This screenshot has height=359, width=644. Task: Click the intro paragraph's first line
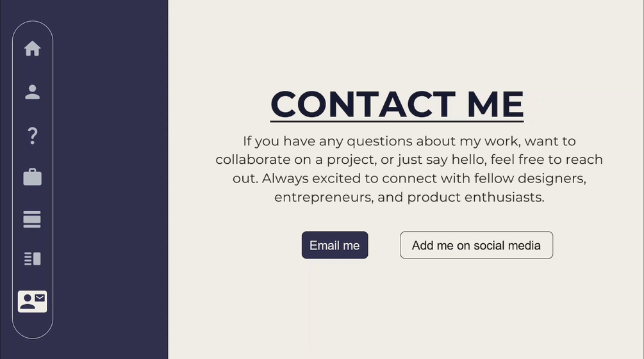[409, 141]
